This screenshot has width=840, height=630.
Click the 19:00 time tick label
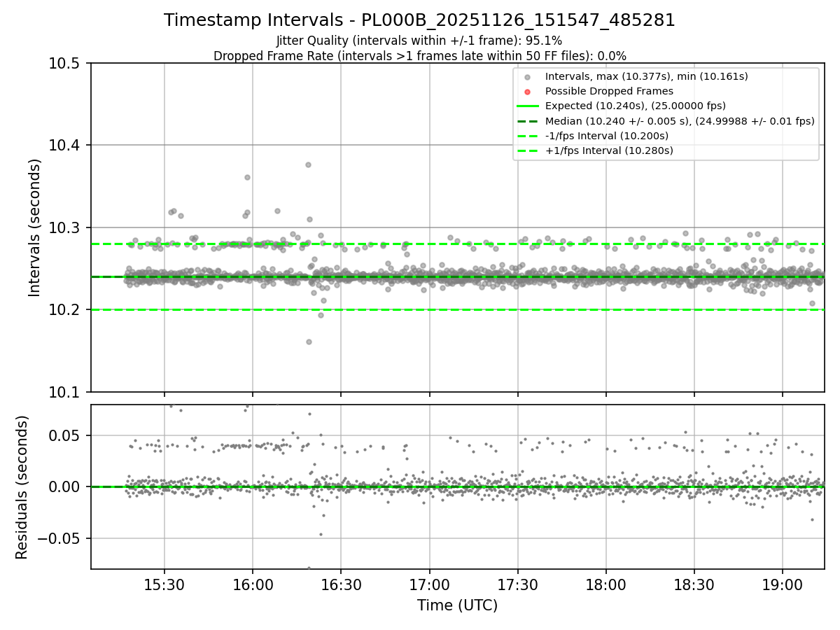click(782, 585)
